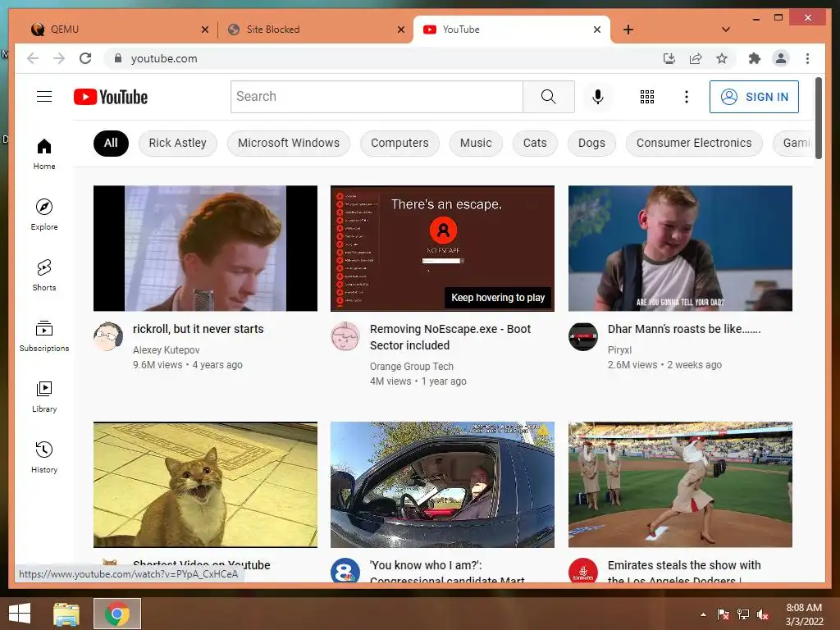Share this page icon
The width and height of the screenshot is (840, 630).
pos(696,58)
